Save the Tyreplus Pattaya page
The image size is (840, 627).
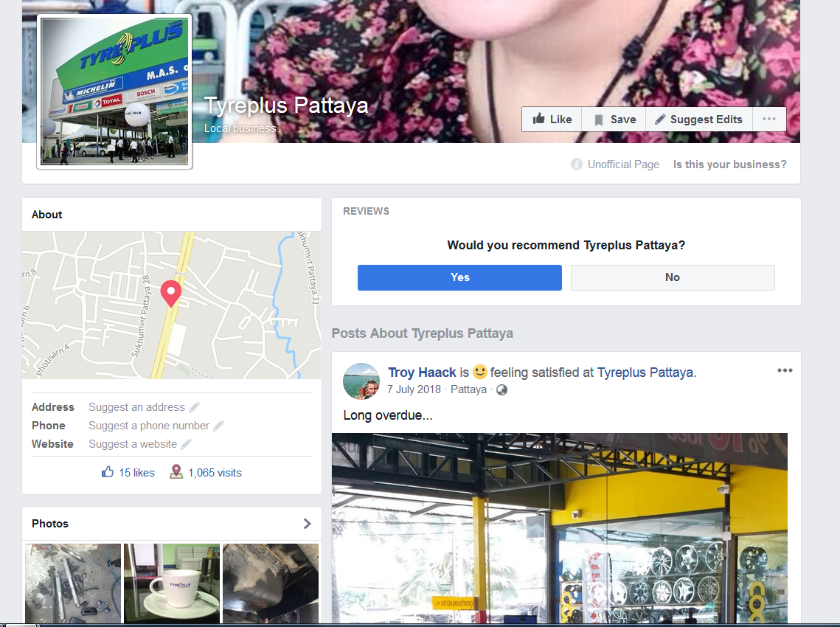click(614, 119)
